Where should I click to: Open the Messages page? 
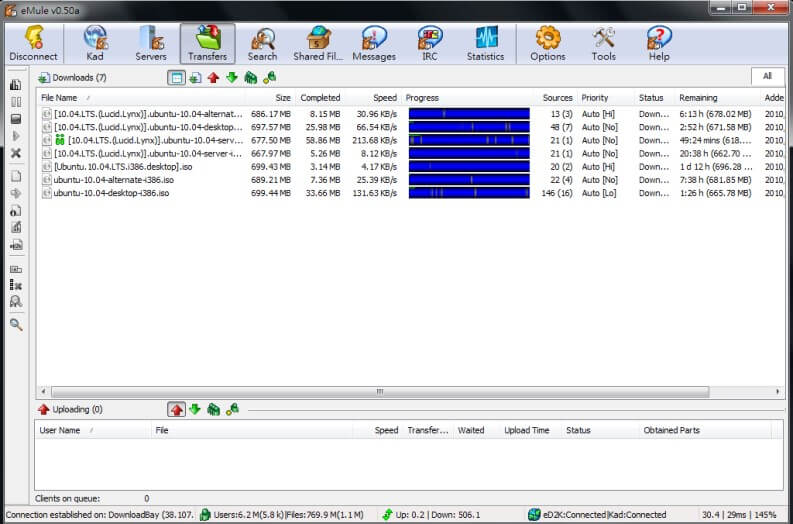tap(374, 43)
